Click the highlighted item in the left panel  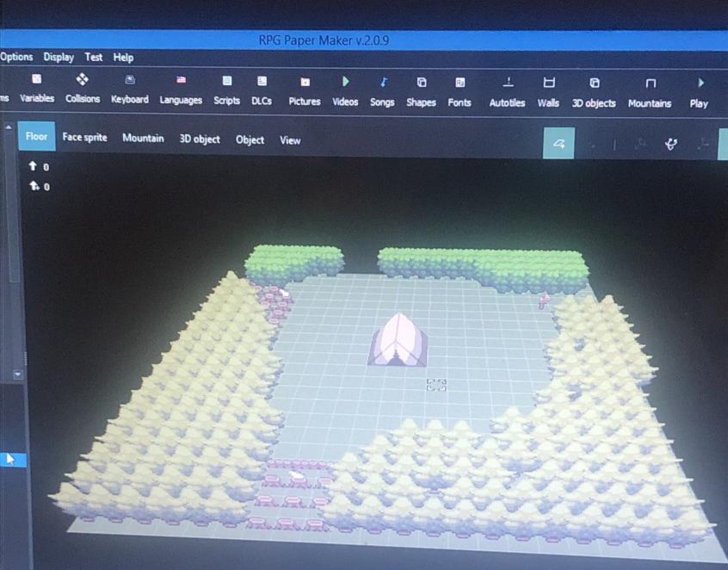13,460
